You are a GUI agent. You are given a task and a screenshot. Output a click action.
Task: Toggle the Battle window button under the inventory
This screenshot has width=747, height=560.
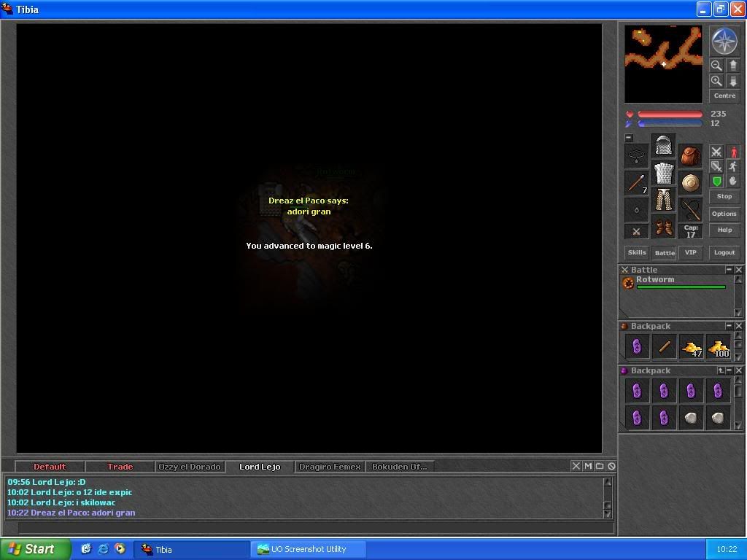(x=664, y=252)
